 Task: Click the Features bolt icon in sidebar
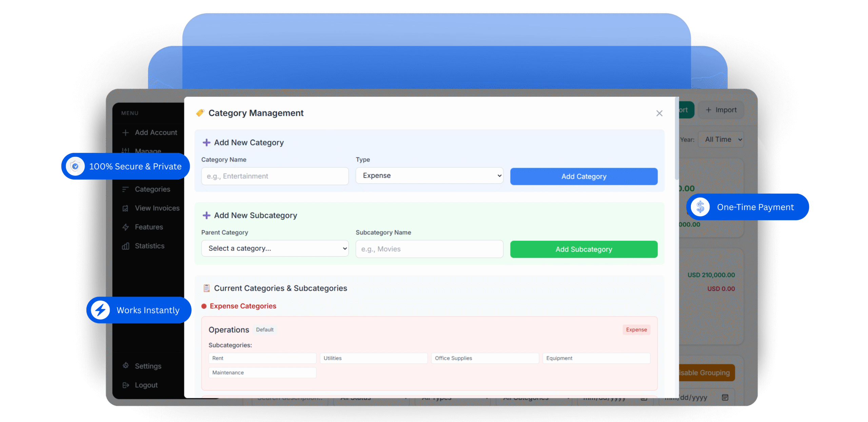[126, 227]
